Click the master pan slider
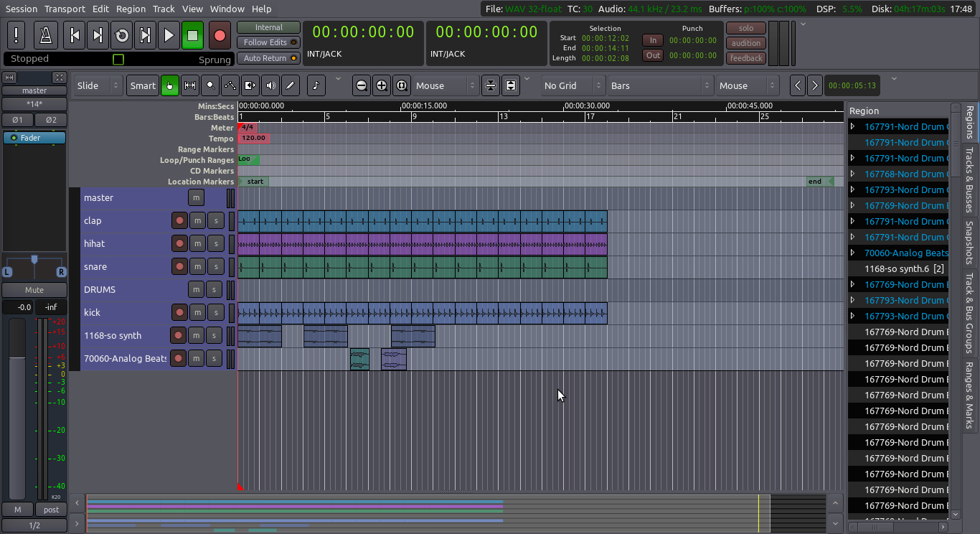The height and width of the screenshot is (534, 980). point(34,265)
